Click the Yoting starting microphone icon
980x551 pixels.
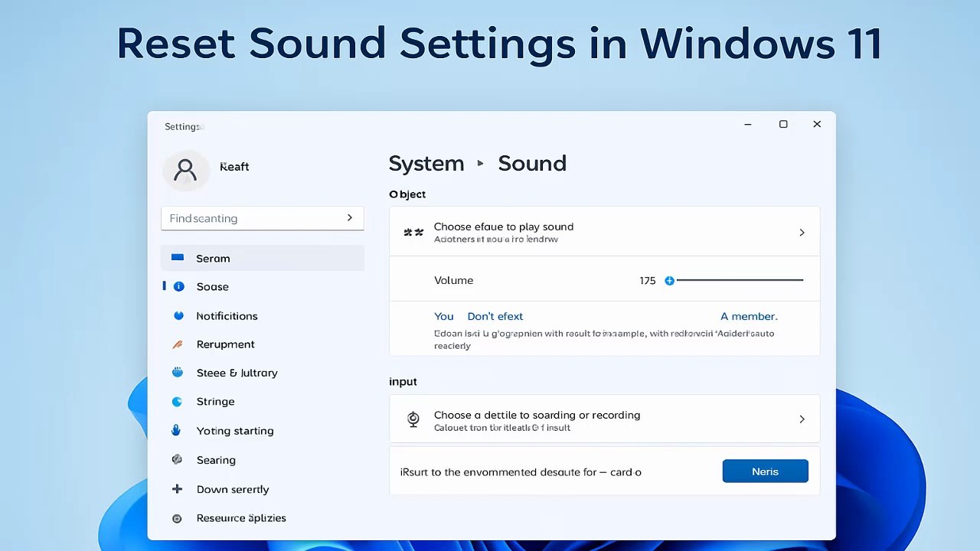point(177,431)
